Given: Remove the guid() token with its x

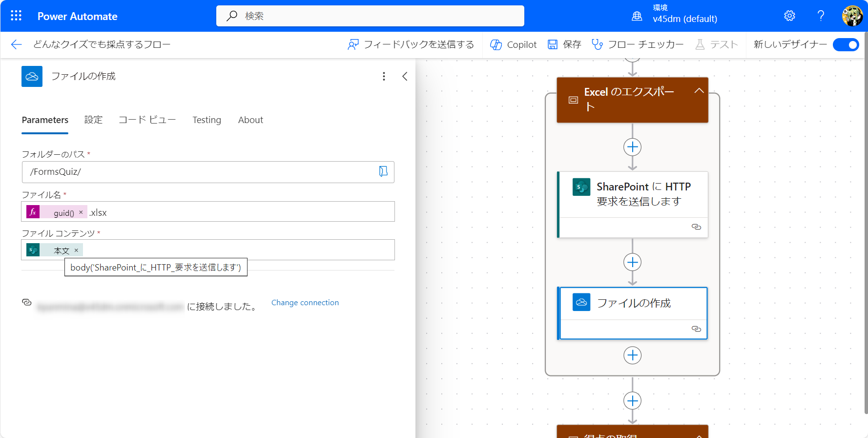Looking at the screenshot, I should coord(81,212).
